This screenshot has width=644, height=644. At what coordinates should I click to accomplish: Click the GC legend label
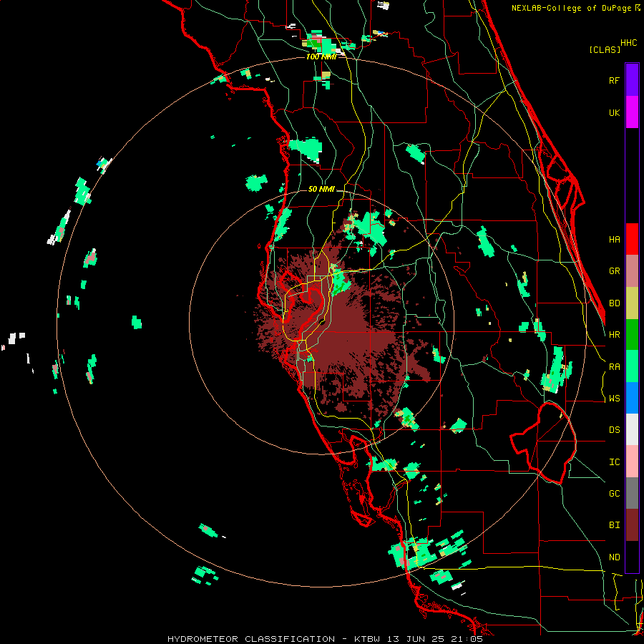coord(615,494)
